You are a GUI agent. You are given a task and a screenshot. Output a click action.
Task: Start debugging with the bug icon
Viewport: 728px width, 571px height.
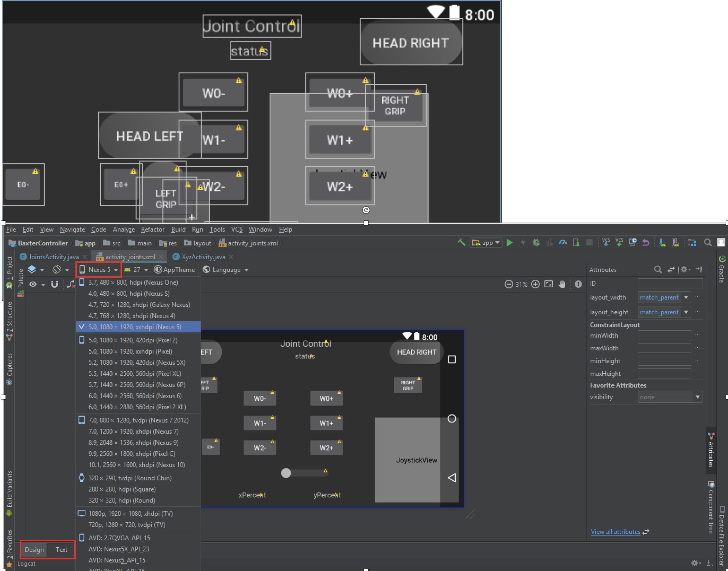(x=536, y=243)
